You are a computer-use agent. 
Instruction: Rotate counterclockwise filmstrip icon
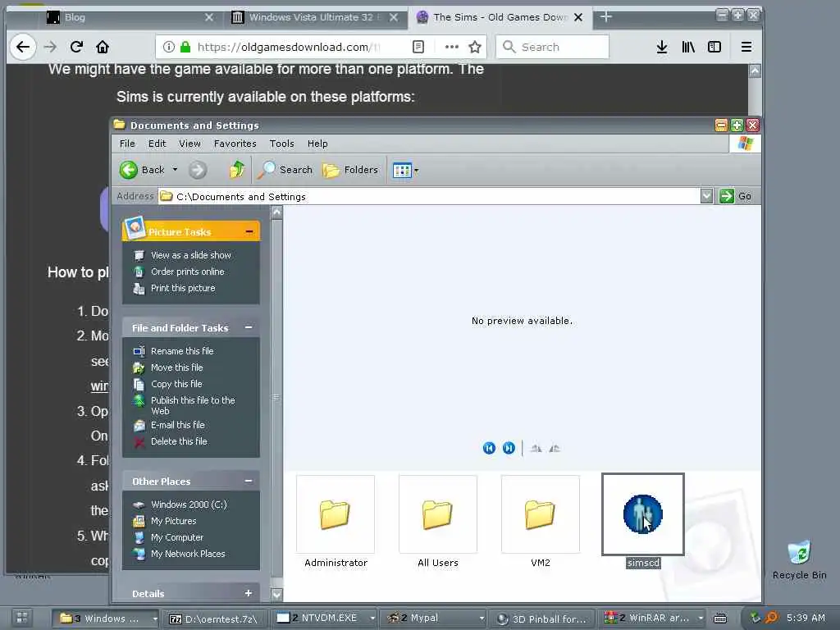[555, 449]
